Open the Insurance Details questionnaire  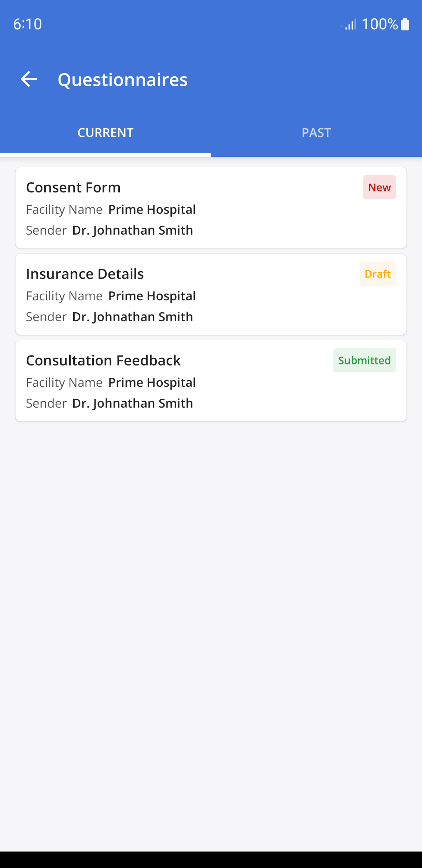click(85, 274)
